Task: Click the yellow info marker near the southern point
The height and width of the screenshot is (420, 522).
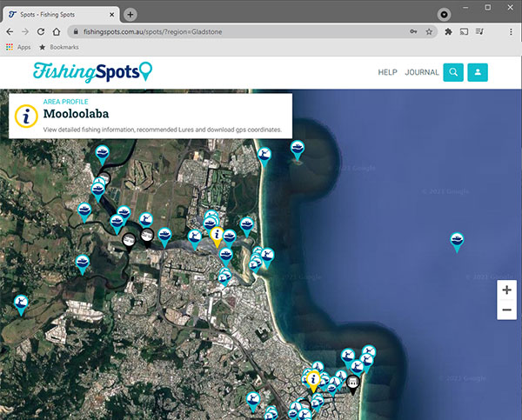Action: pos(313,381)
